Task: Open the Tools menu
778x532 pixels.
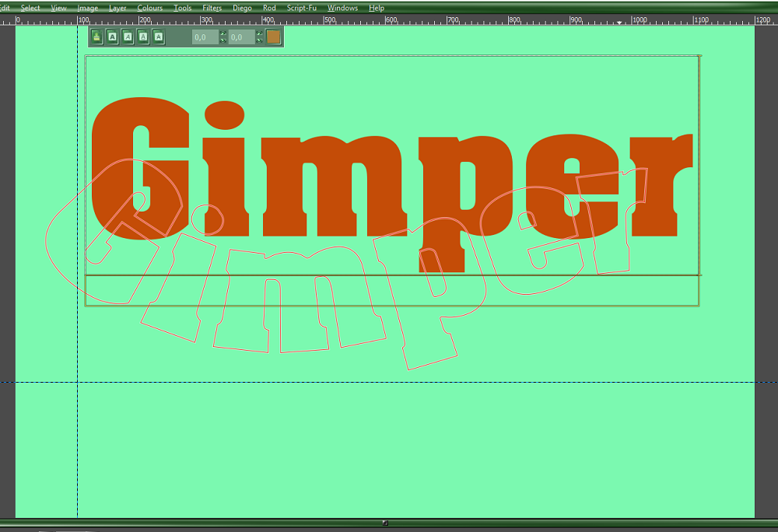Action: (183, 8)
